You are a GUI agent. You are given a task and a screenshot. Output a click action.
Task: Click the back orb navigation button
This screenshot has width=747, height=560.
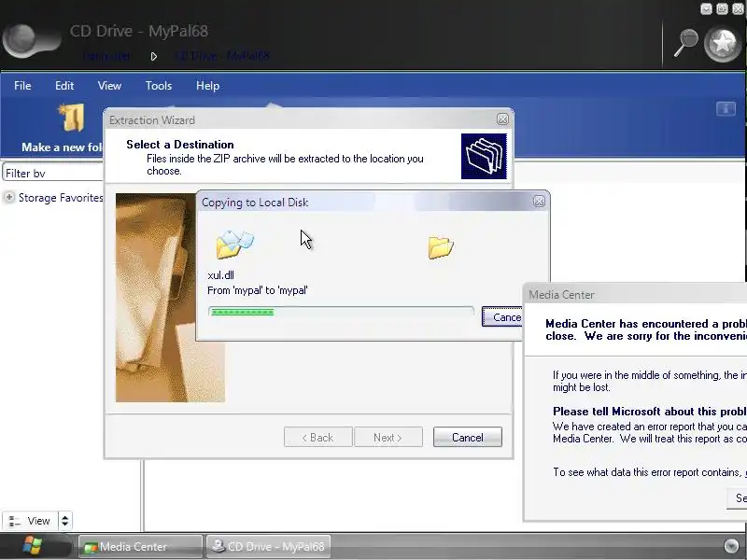tap(21, 39)
